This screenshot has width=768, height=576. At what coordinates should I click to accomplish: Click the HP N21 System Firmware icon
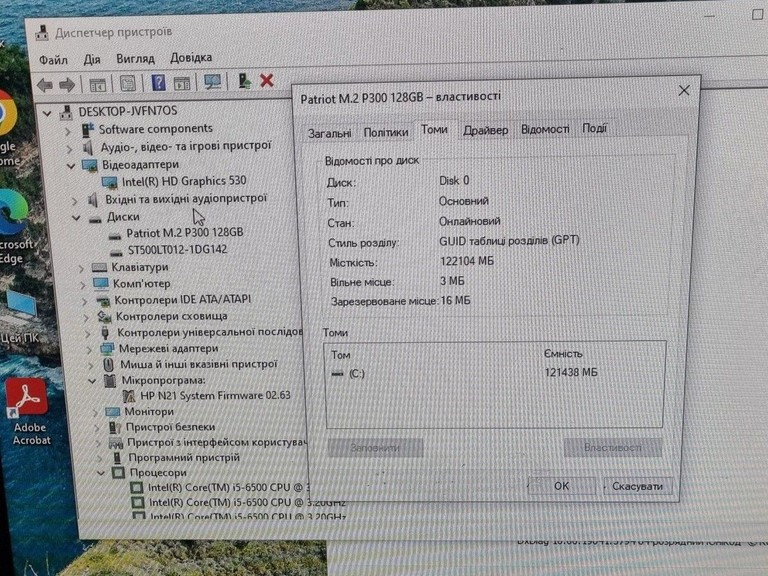pos(129,396)
